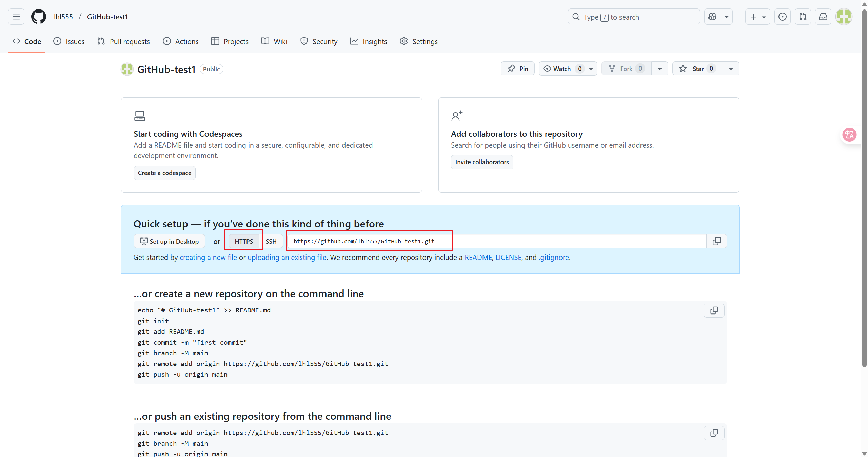Image resolution: width=868 pixels, height=457 pixels.
Task: Select the HTTPS protocol toggle
Action: point(244,241)
